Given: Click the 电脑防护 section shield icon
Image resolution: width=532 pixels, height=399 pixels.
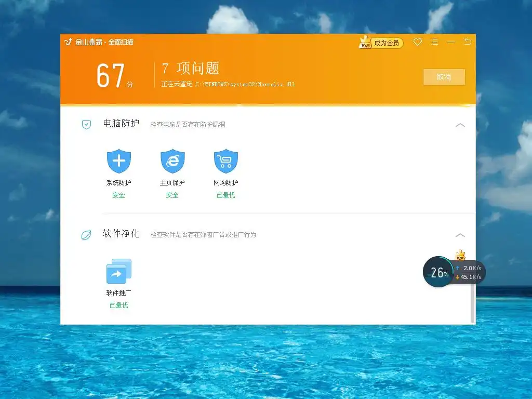Looking at the screenshot, I should [x=87, y=125].
